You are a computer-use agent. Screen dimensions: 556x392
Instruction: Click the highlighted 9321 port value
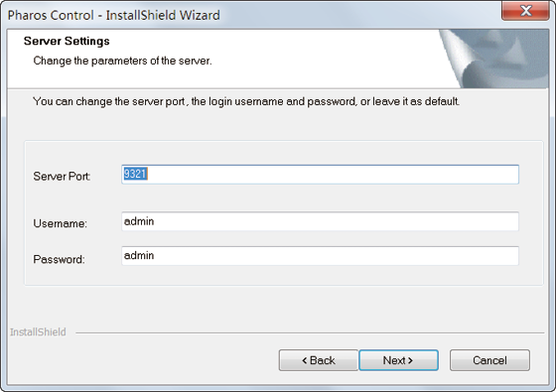click(135, 174)
